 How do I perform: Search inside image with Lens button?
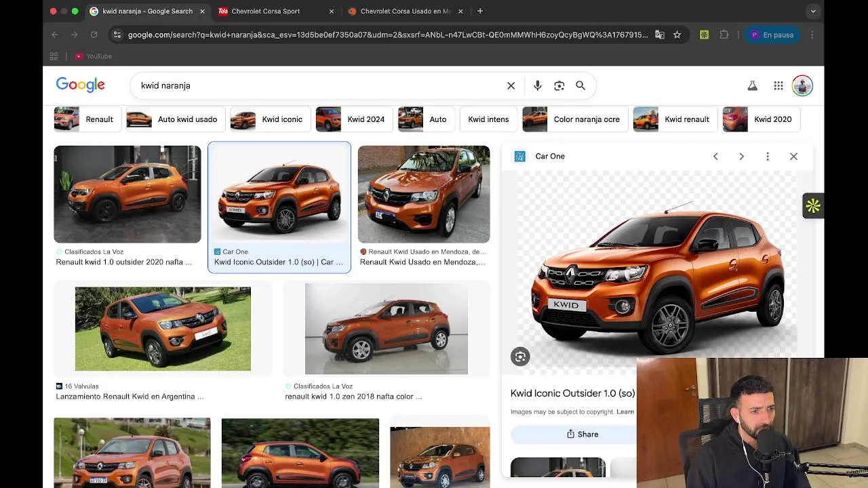click(520, 357)
